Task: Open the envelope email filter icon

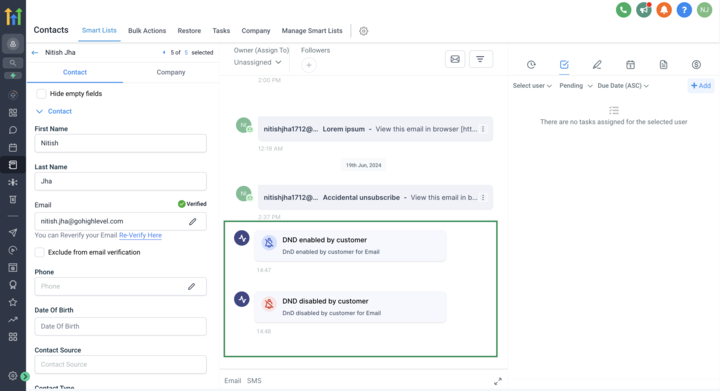Action: coord(455,59)
